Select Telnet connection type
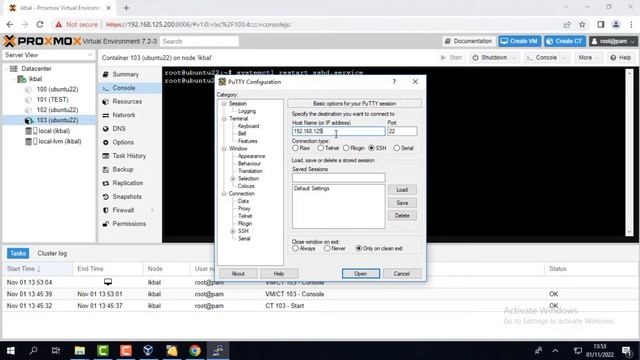This screenshot has width=640, height=360. (x=321, y=148)
